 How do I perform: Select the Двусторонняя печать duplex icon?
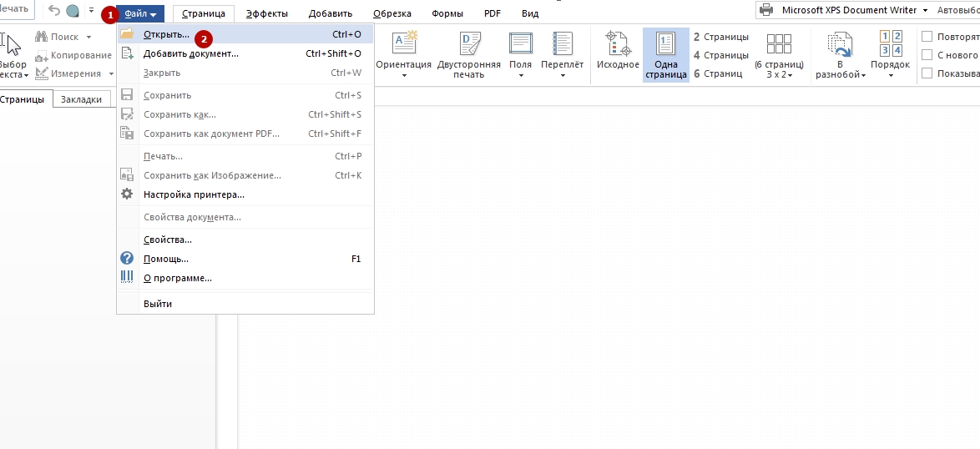click(469, 44)
